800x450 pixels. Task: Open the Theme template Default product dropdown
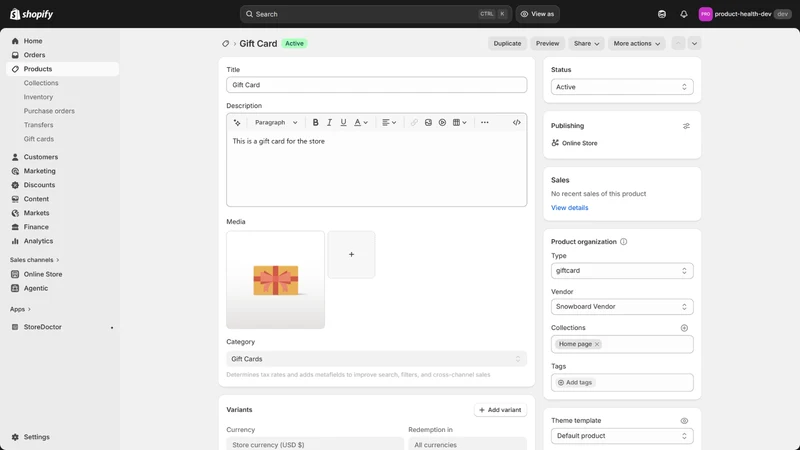tap(622, 436)
